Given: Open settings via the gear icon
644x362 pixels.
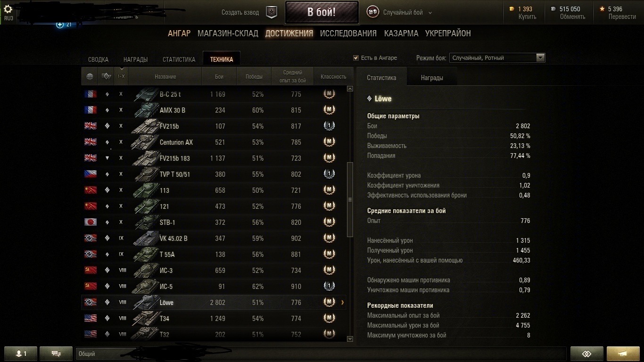Looking at the screenshot, I should (8, 10).
